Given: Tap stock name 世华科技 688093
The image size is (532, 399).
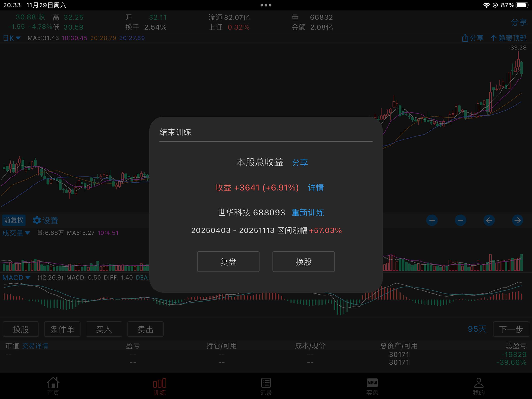Looking at the screenshot, I should 251,213.
